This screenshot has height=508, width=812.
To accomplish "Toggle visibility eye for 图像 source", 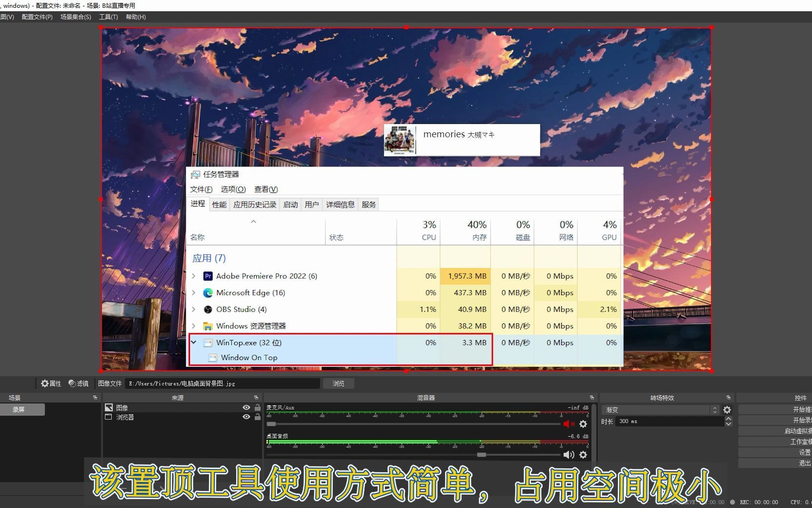I will coord(246,407).
